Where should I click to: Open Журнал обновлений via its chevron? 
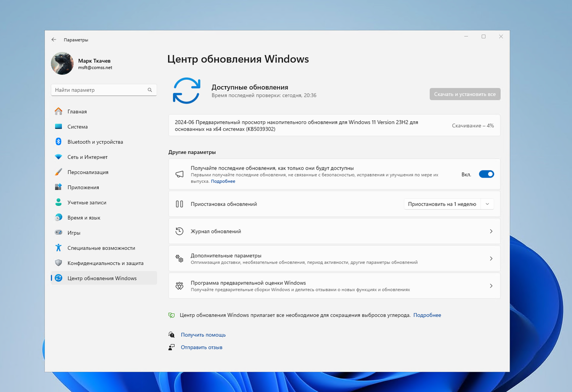click(x=491, y=231)
